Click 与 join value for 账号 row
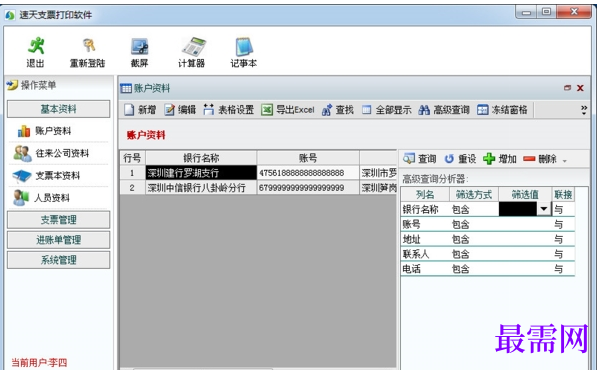This screenshot has width=607, height=370. click(x=558, y=224)
